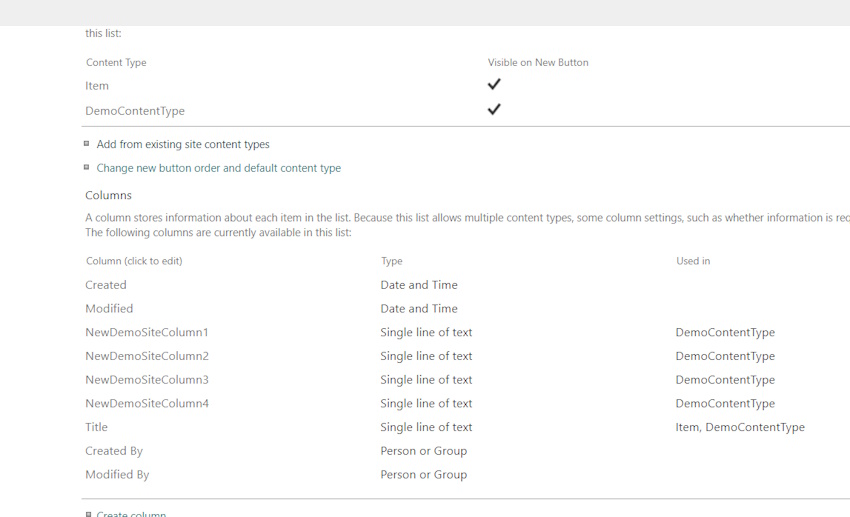Edit the Modified By column

117,475
